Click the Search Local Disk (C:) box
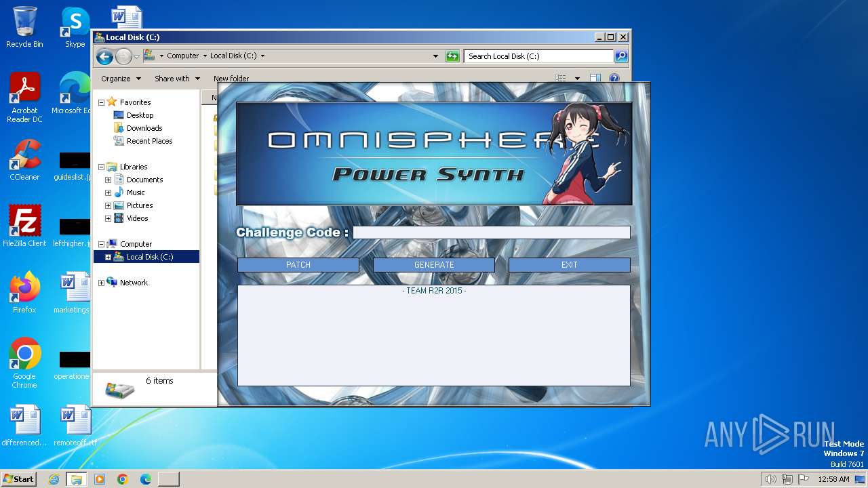868x488 pixels. tap(539, 56)
